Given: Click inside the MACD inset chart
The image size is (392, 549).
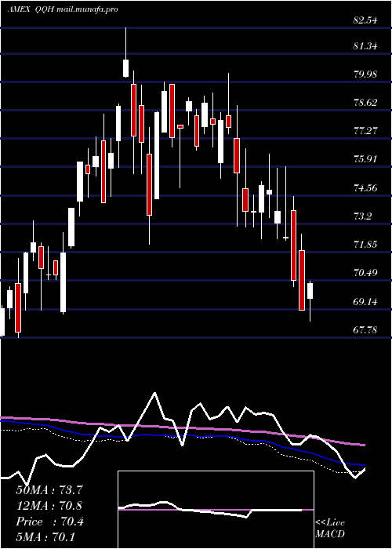Looking at the screenshot, I should 216,510.
